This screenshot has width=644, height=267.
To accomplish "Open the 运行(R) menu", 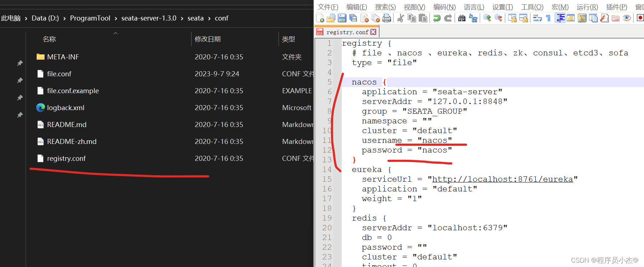I will tap(587, 7).
